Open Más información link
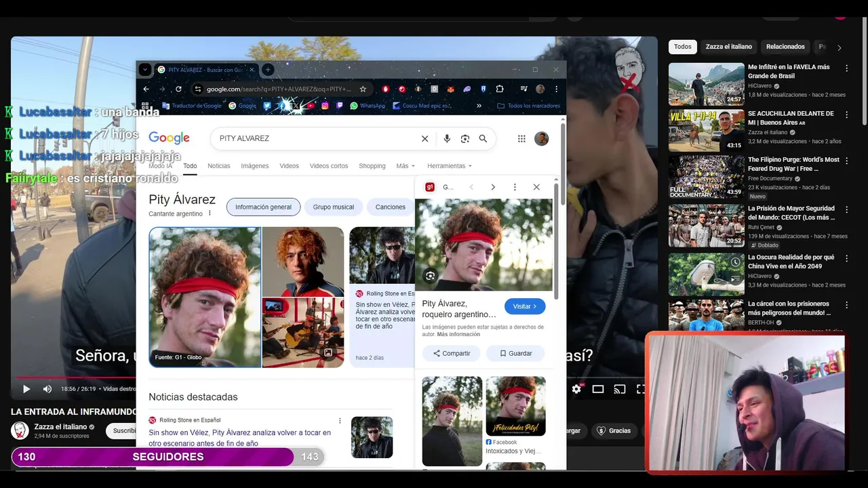Screen dimensions: 868x488 click(458, 334)
